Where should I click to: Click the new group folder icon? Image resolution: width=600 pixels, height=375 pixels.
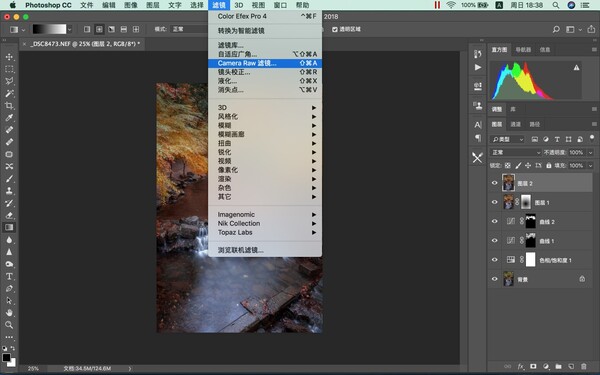click(558, 366)
